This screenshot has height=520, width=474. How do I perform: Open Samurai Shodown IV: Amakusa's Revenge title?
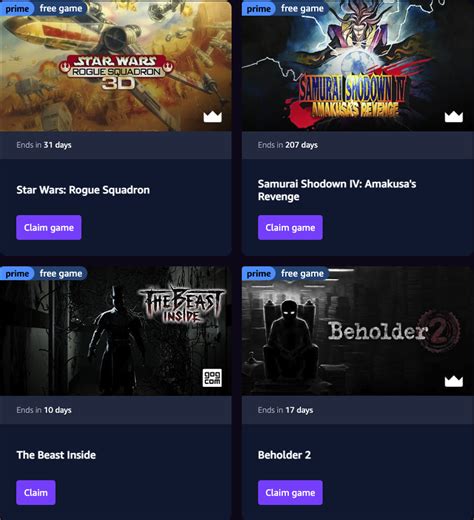337,190
